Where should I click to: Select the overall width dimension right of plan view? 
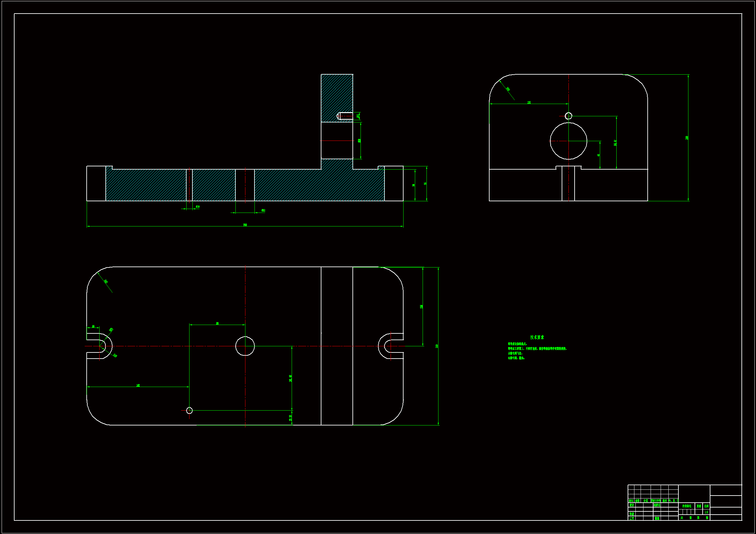coord(437,346)
